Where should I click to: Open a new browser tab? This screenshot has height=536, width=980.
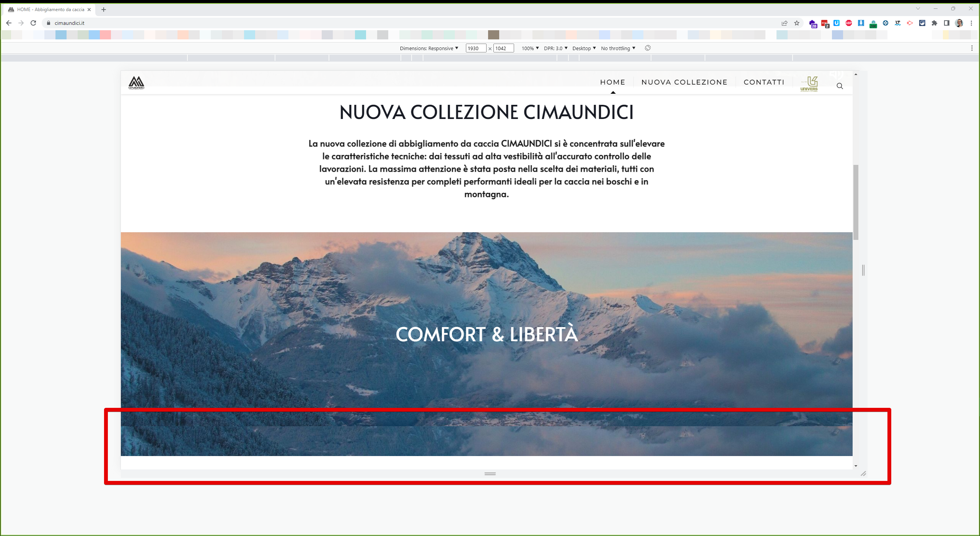point(104,10)
